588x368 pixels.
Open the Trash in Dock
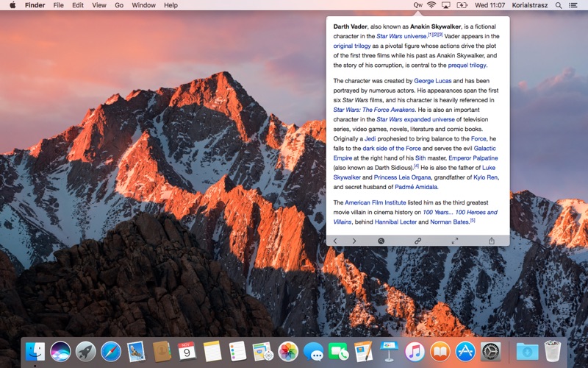553,352
